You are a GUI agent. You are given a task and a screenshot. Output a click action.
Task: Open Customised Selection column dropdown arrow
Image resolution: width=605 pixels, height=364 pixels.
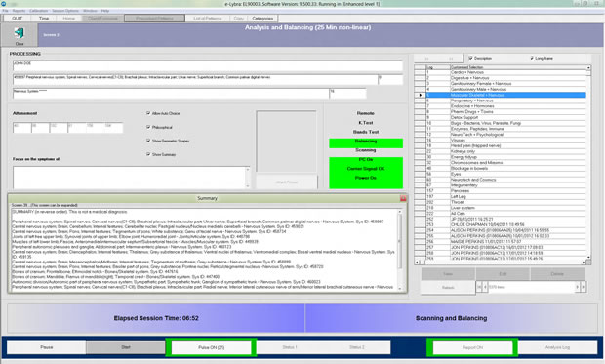coord(588,67)
